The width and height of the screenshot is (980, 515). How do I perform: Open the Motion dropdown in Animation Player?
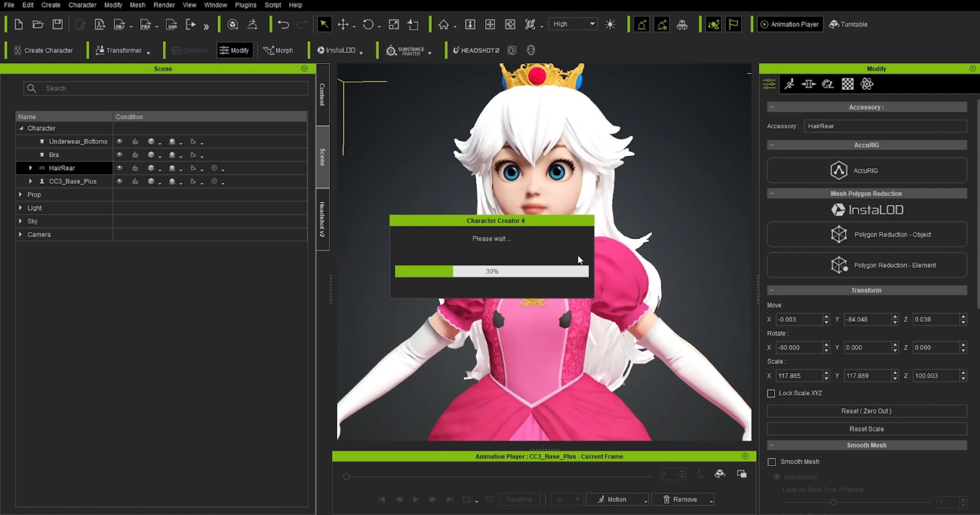coord(645,501)
